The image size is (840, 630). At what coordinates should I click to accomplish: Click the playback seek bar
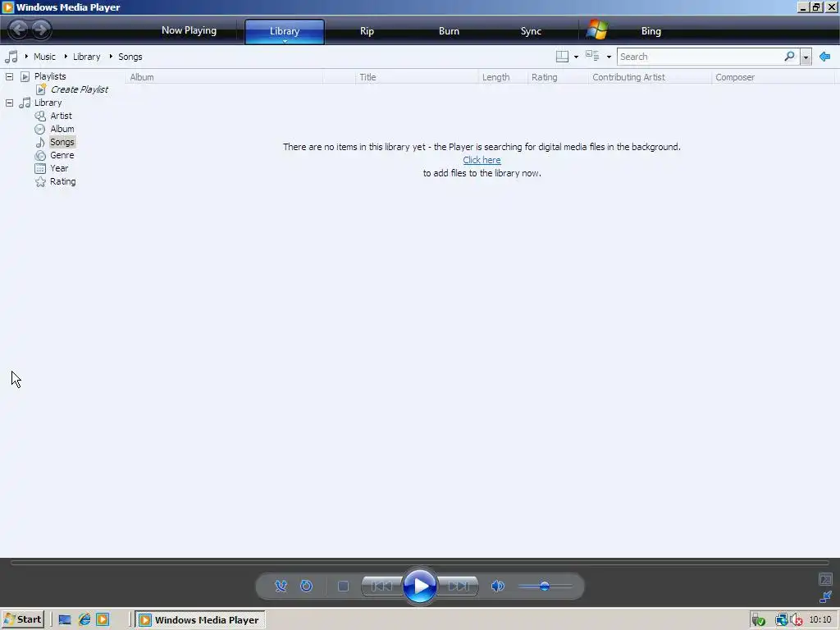pyautogui.click(x=420, y=563)
